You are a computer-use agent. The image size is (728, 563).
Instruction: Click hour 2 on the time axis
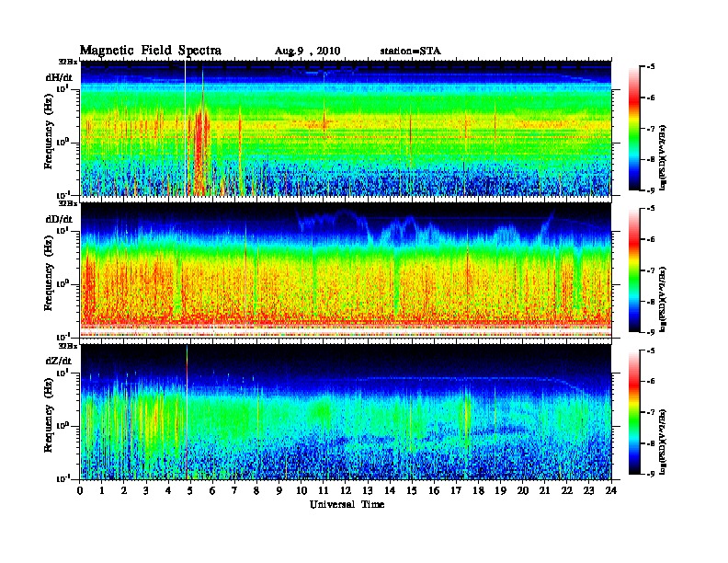[124, 490]
